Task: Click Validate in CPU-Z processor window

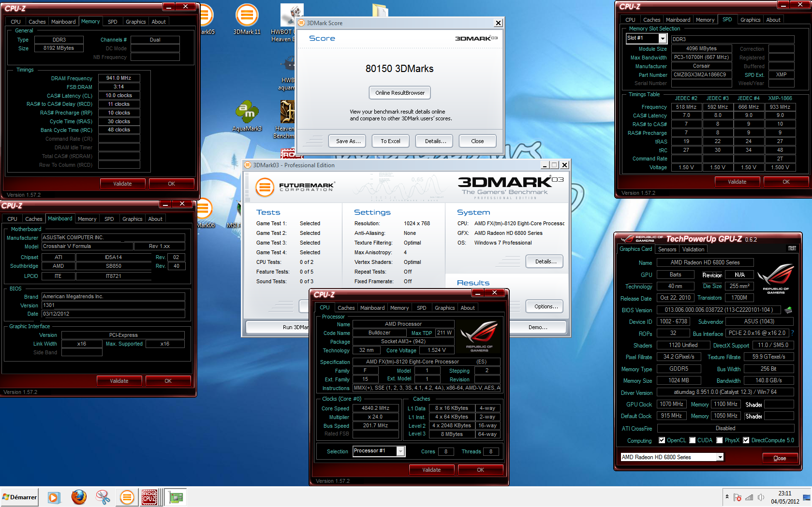Action: click(431, 470)
